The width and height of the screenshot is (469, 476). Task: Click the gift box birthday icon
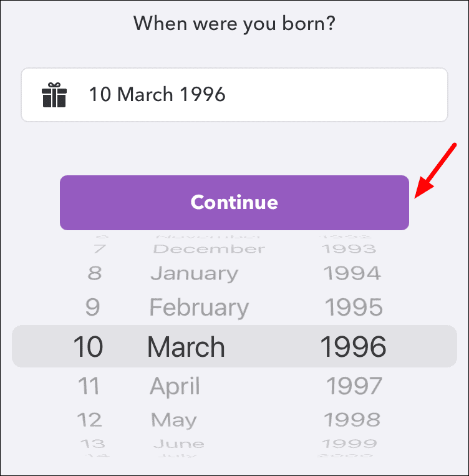(54, 95)
